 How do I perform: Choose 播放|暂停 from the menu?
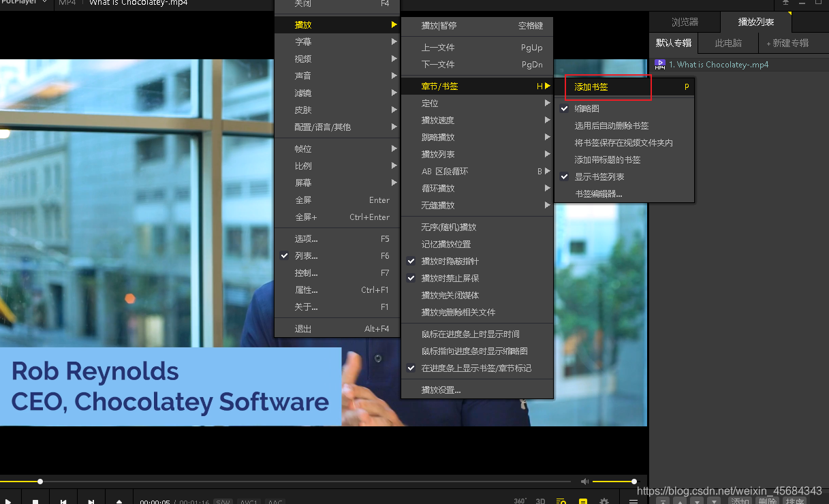click(x=477, y=26)
